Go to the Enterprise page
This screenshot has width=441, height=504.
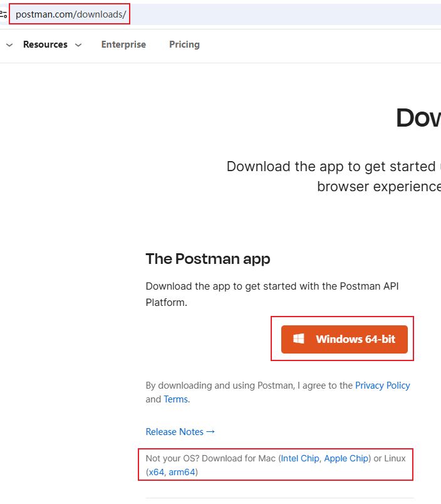[123, 45]
